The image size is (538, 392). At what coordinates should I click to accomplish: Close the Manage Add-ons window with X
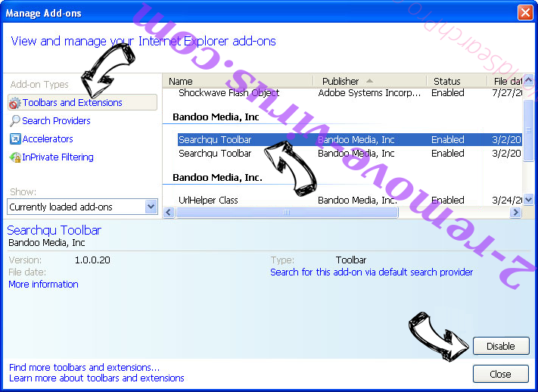[x=525, y=13]
